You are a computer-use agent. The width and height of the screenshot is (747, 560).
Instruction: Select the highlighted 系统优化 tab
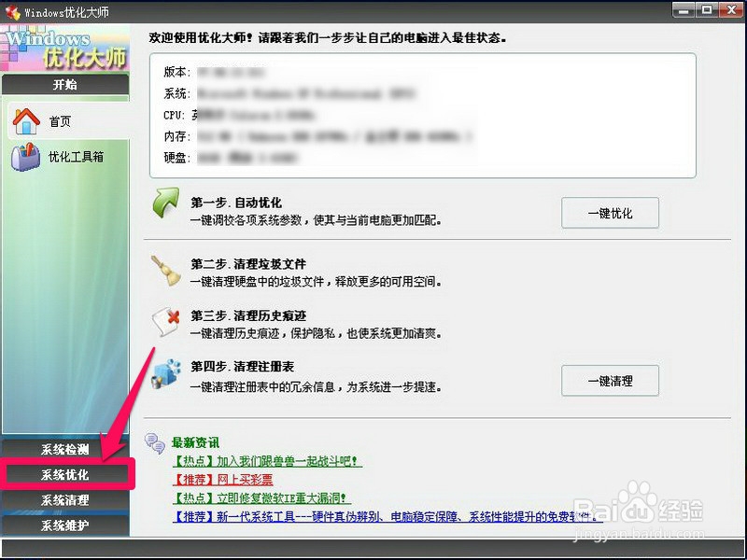(x=65, y=474)
